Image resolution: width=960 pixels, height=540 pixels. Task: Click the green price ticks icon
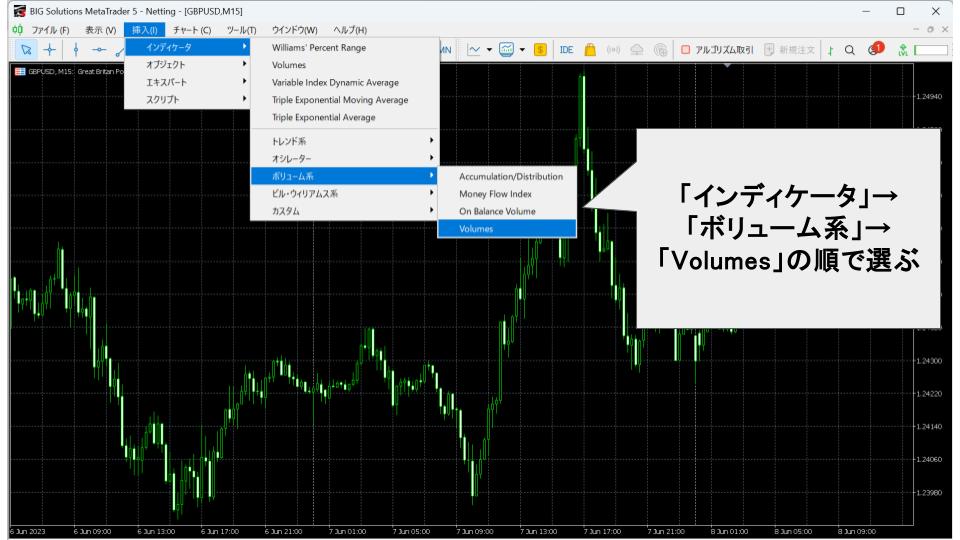coord(831,50)
